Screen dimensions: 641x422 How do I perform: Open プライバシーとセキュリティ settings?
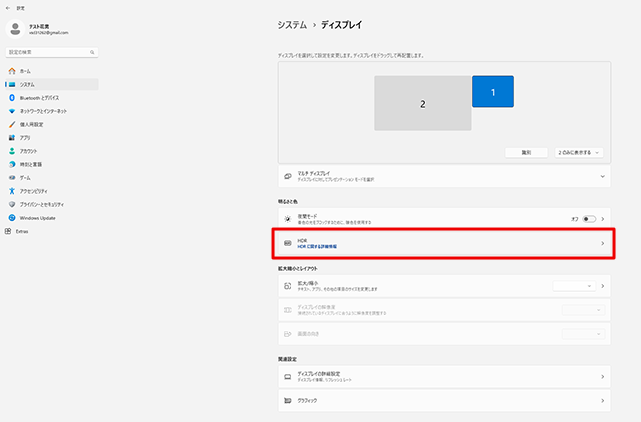point(44,203)
